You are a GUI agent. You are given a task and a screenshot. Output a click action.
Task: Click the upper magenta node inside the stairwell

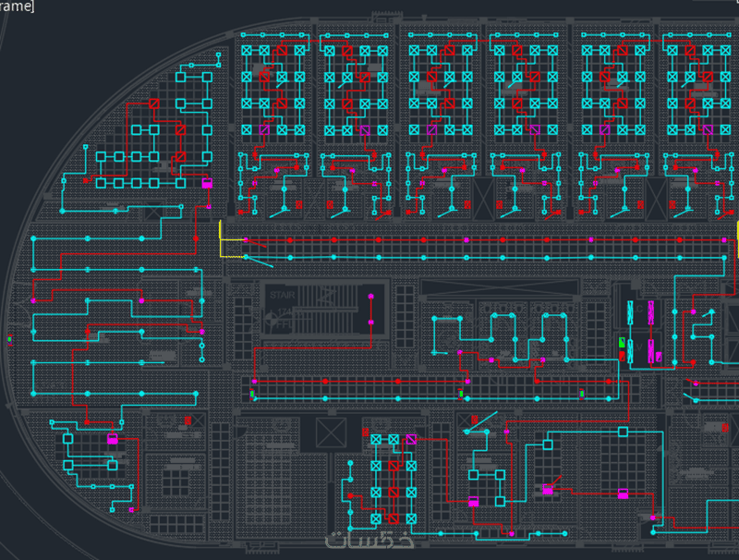click(x=371, y=297)
